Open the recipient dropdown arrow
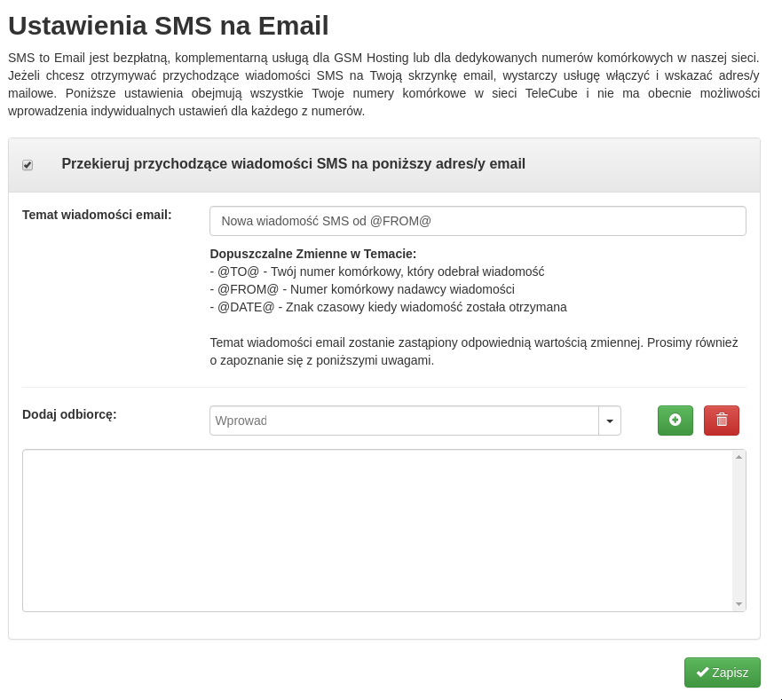 pos(610,421)
